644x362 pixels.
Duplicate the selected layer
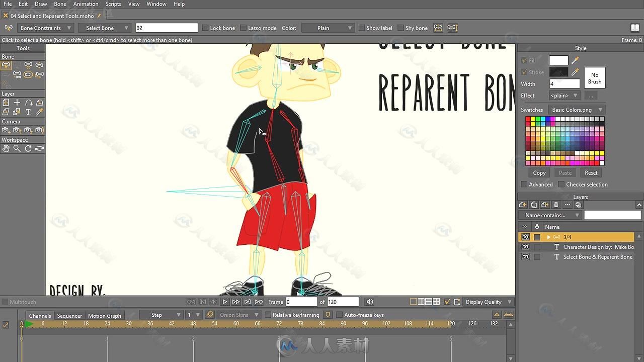[x=534, y=205]
